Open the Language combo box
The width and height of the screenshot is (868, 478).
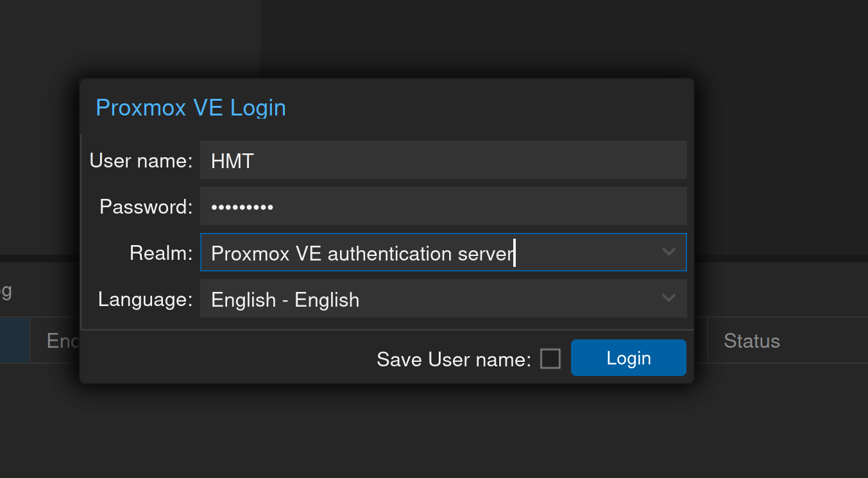click(x=443, y=299)
